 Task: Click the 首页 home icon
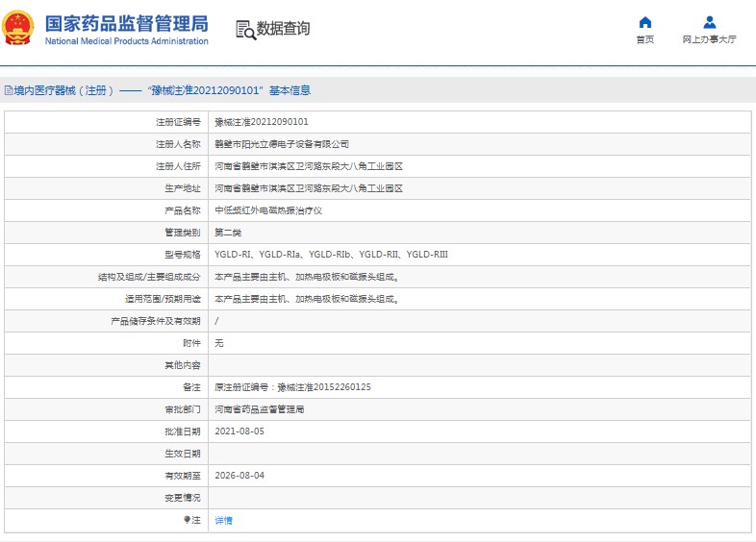(645, 23)
